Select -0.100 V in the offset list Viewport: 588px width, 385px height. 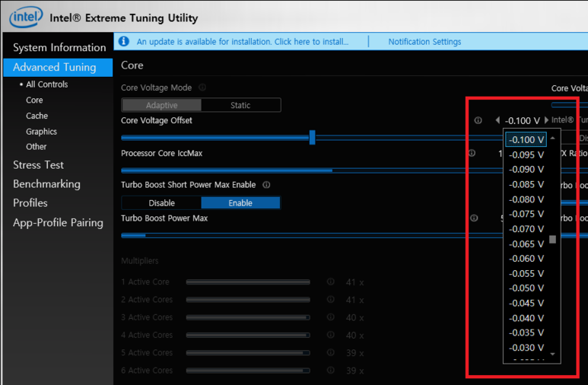(526, 139)
